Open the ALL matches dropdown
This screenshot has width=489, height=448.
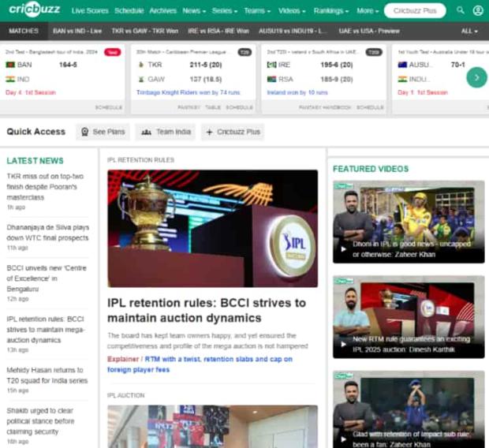[469, 31]
